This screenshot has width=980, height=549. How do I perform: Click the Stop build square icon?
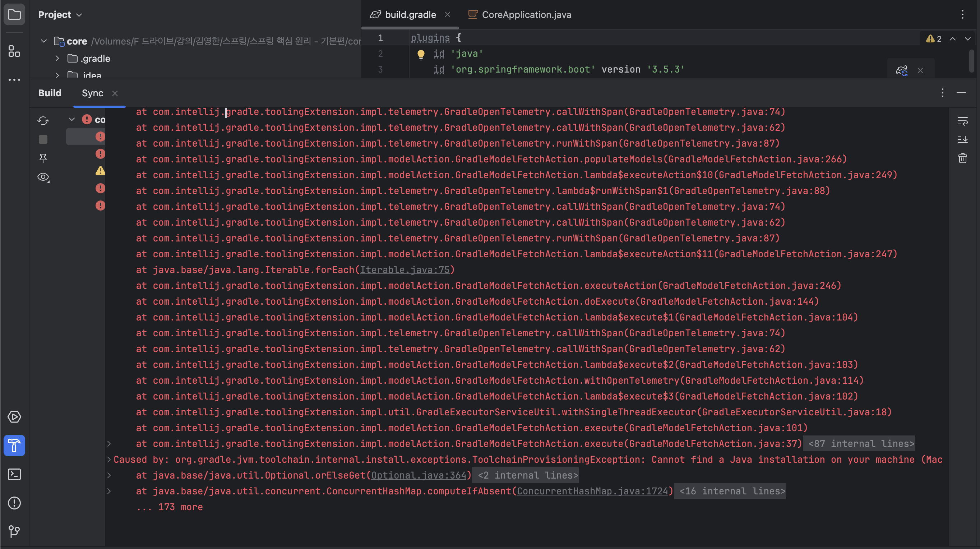tap(43, 139)
